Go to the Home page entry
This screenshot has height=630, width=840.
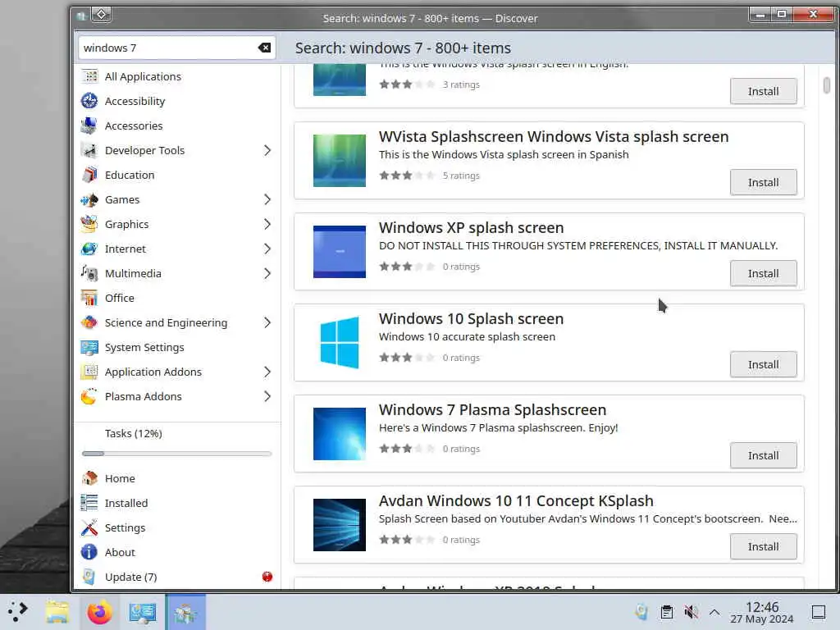[x=177, y=478]
